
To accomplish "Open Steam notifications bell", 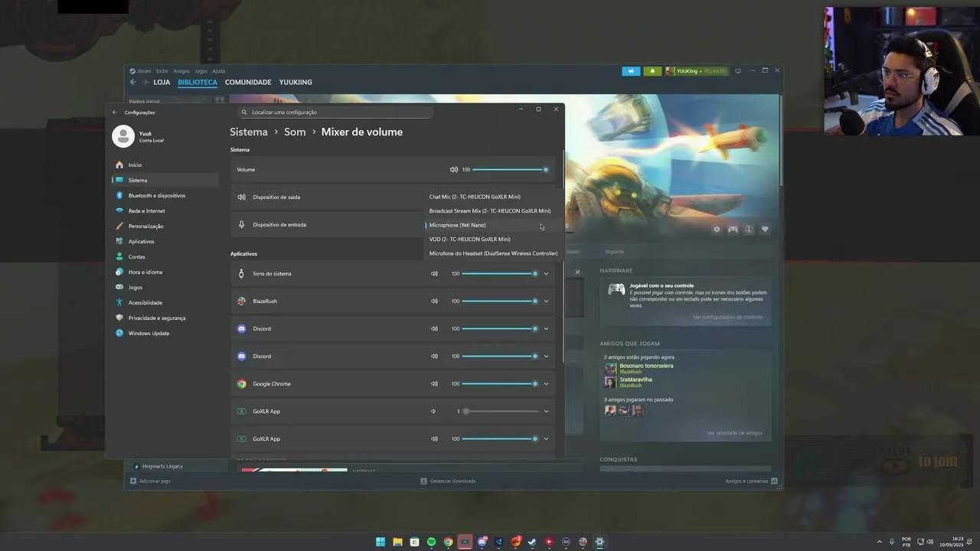I will click(652, 71).
